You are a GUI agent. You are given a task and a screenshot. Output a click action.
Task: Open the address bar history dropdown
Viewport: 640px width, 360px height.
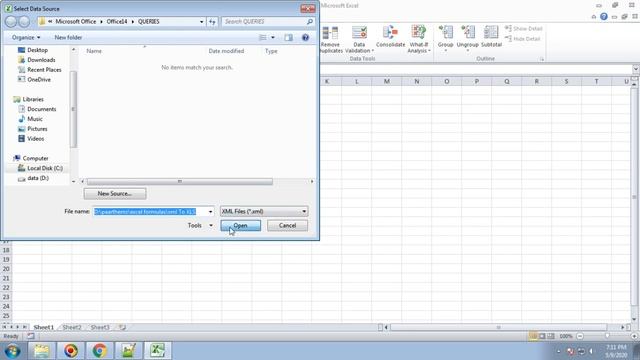tap(201, 22)
